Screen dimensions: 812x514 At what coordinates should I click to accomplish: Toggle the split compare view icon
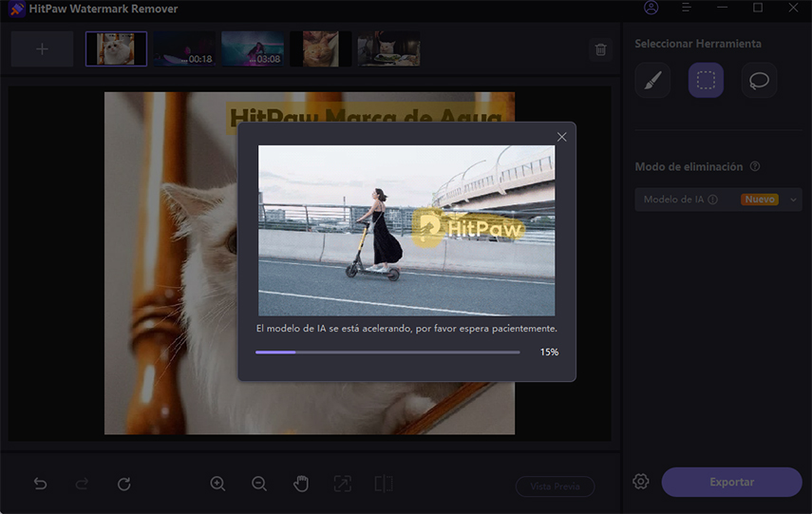384,484
